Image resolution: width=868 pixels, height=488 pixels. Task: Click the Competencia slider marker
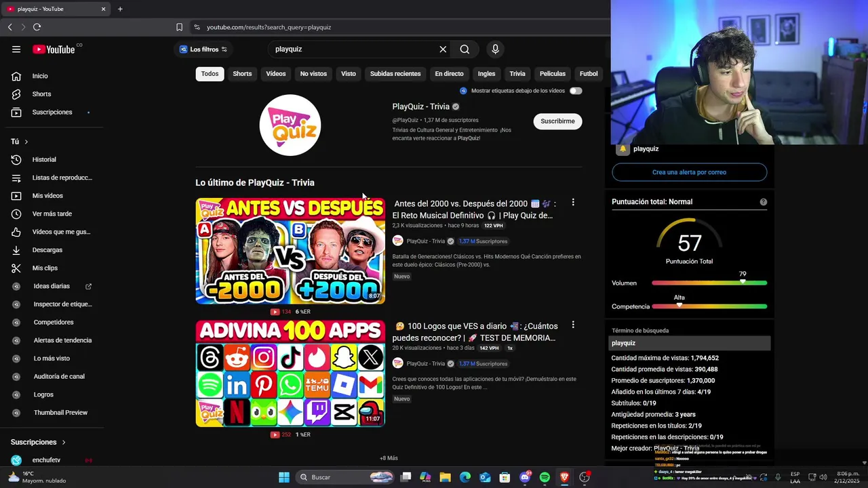point(679,305)
